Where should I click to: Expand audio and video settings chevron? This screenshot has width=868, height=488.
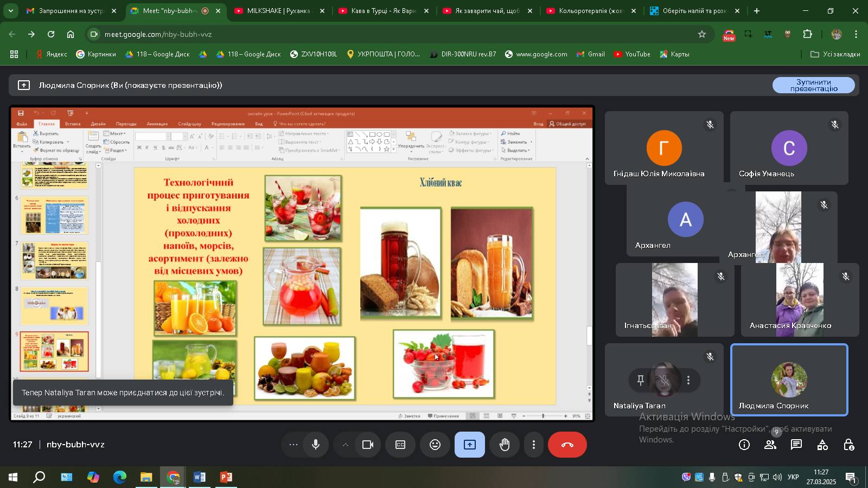tap(345, 445)
